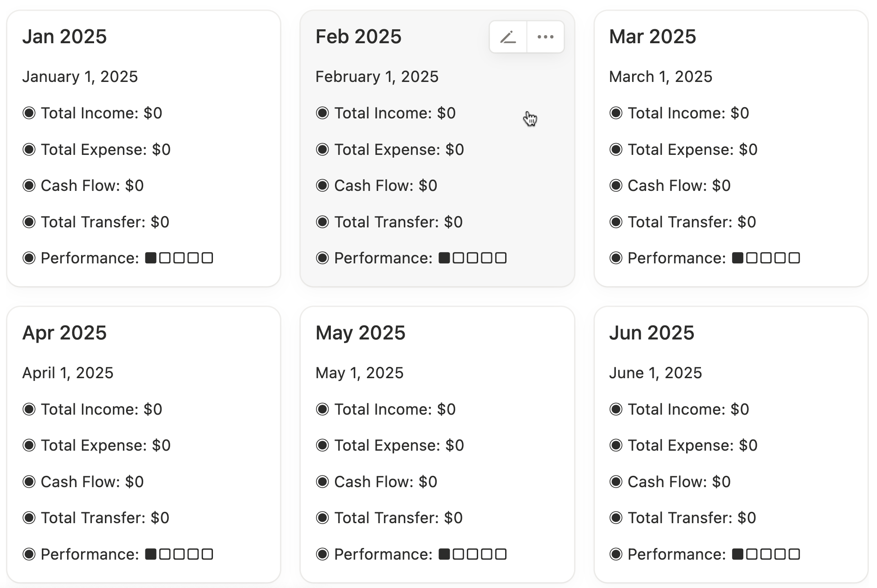Open the Jun 2025 card title
The height and width of the screenshot is (588, 877).
click(x=651, y=333)
